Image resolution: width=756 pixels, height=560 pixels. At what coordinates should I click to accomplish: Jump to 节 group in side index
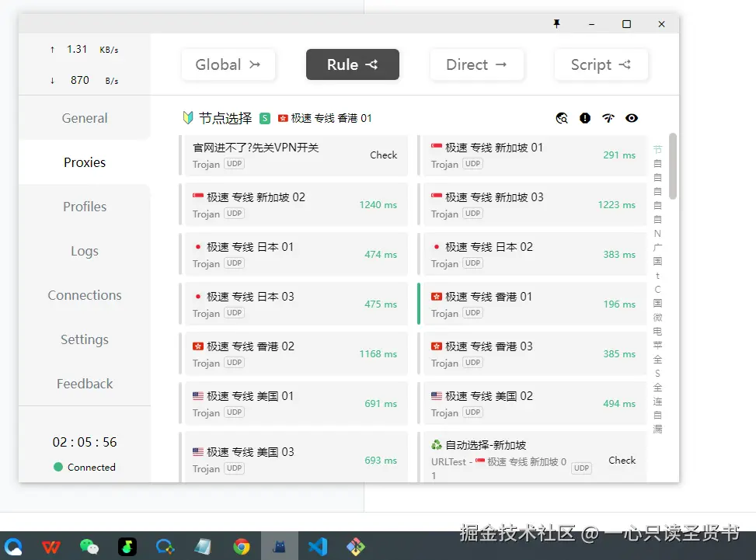[657, 149]
